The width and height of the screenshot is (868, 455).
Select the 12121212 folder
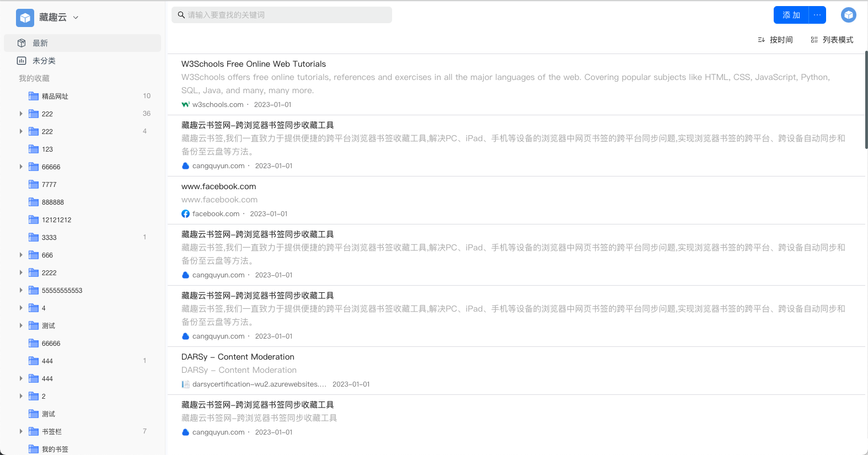pyautogui.click(x=56, y=220)
